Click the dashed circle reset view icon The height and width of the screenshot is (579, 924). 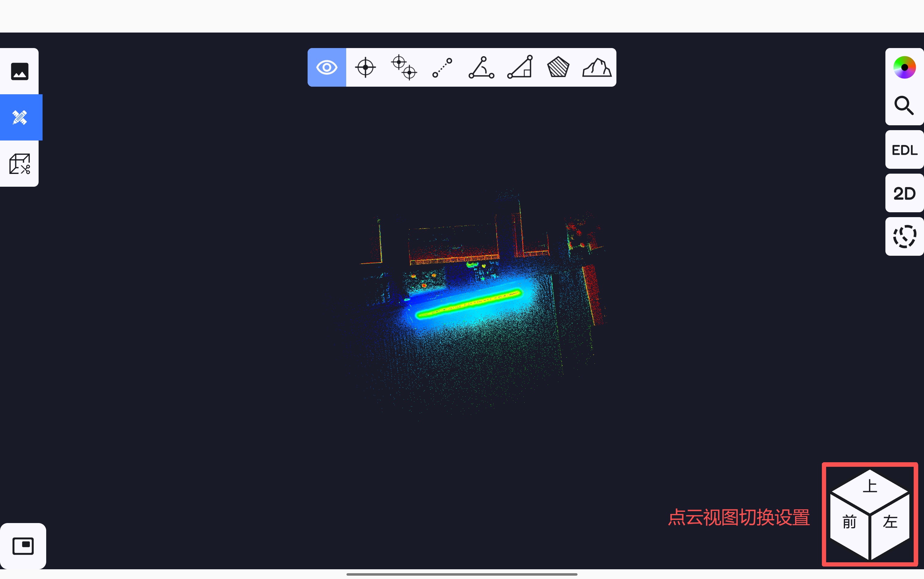(x=904, y=237)
